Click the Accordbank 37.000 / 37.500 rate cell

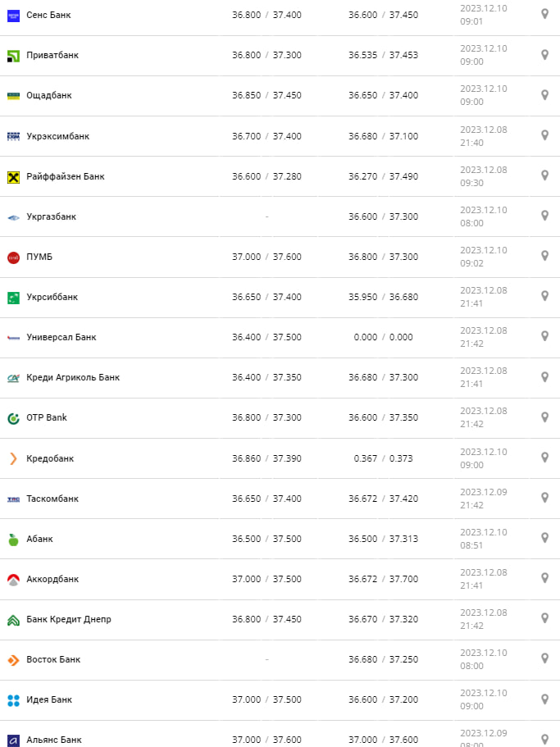coord(266,579)
